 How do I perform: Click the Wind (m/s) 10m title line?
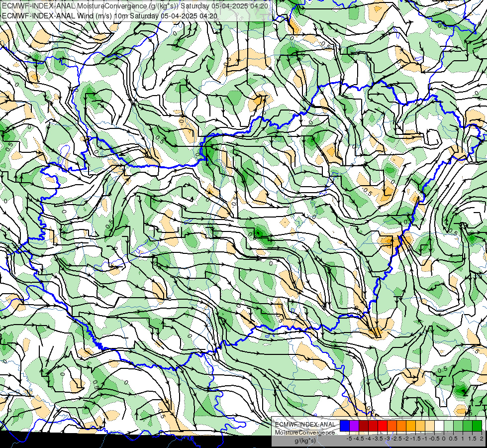[x=109, y=16]
